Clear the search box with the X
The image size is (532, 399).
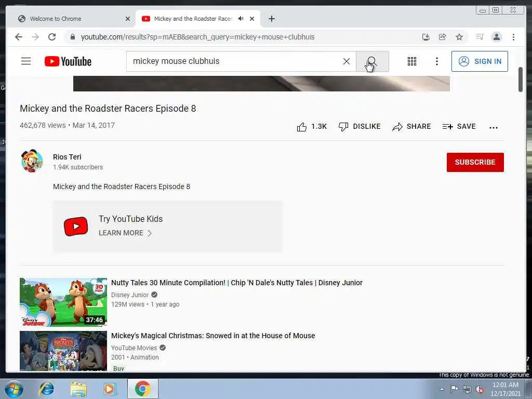coord(347,61)
